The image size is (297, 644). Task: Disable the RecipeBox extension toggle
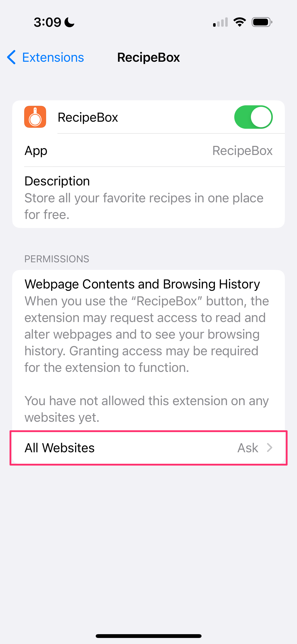pyautogui.click(x=253, y=117)
